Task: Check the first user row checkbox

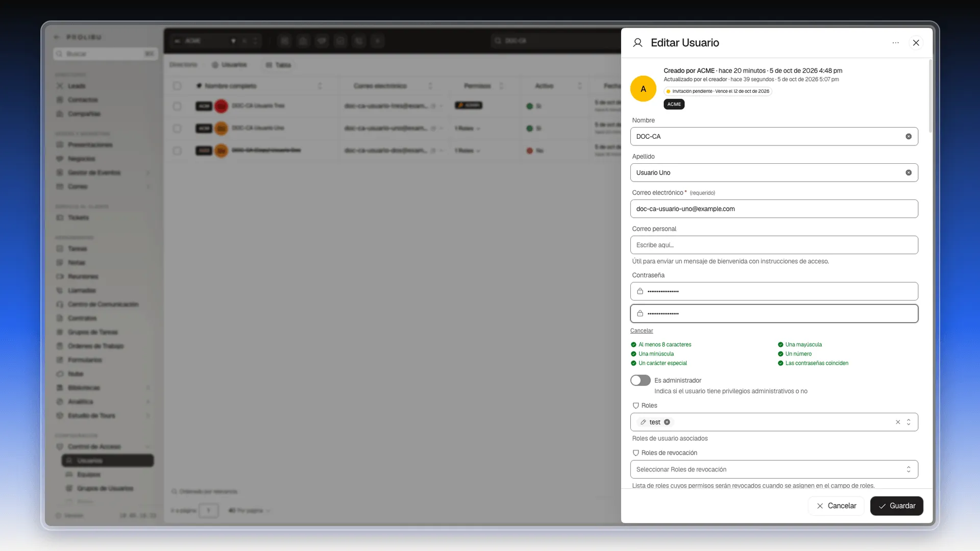Action: tap(177, 106)
